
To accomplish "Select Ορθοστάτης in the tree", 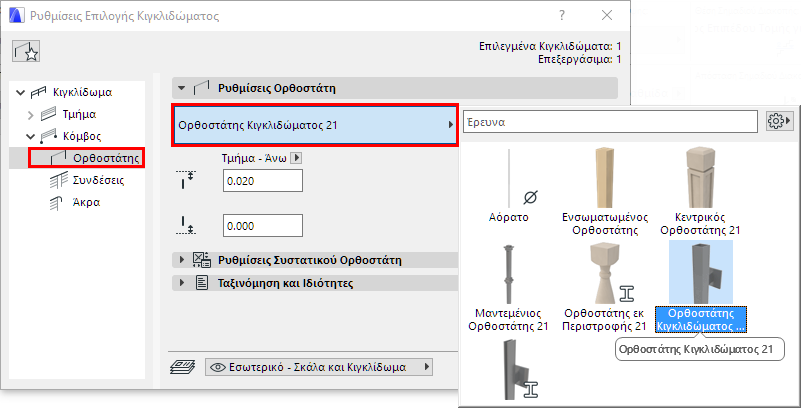I will (x=98, y=157).
